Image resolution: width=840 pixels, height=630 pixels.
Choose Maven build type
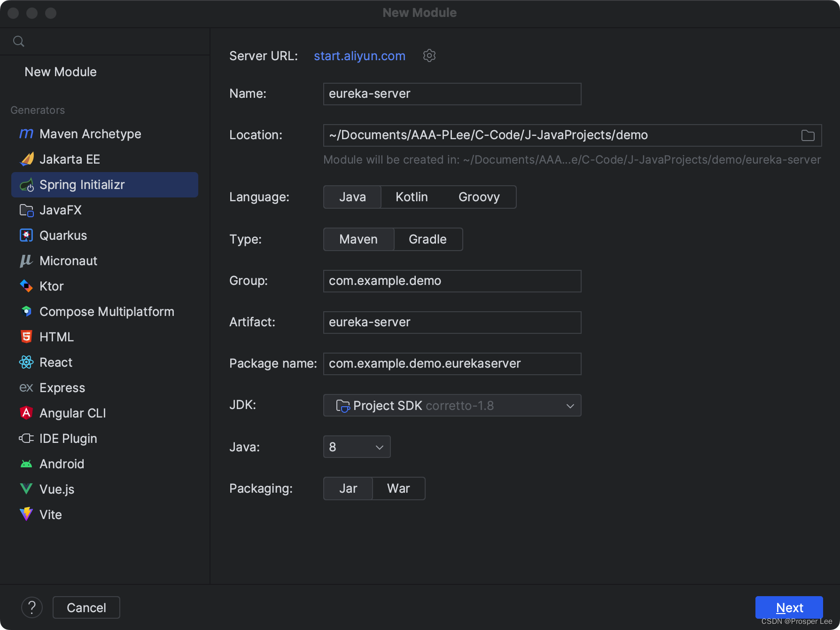pyautogui.click(x=358, y=239)
